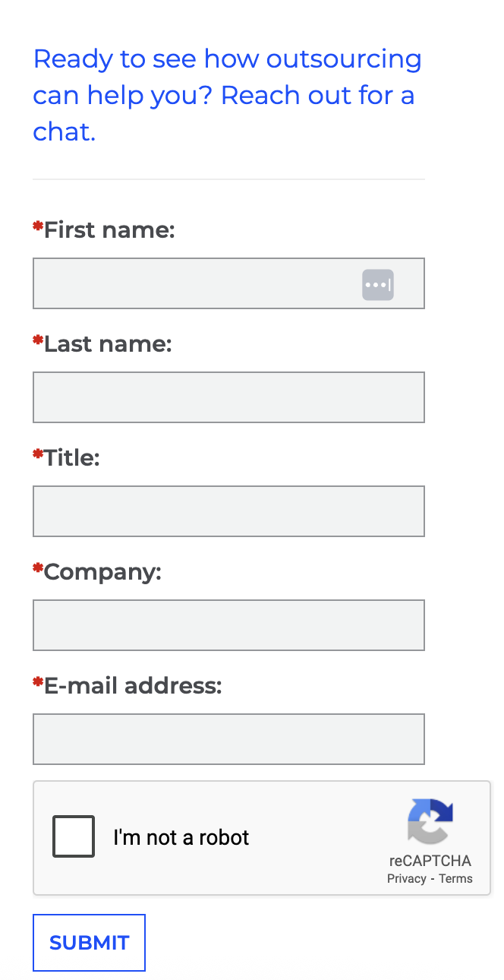Submit the contact form

point(89,943)
